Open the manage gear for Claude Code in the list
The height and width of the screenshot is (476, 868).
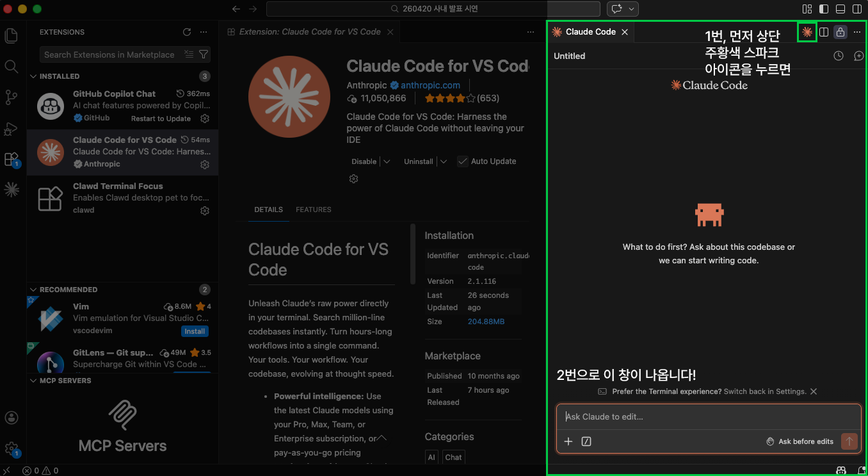(x=205, y=165)
